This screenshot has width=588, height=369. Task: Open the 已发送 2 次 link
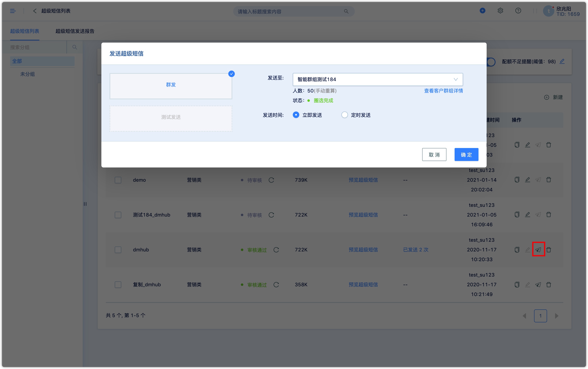pyautogui.click(x=415, y=250)
